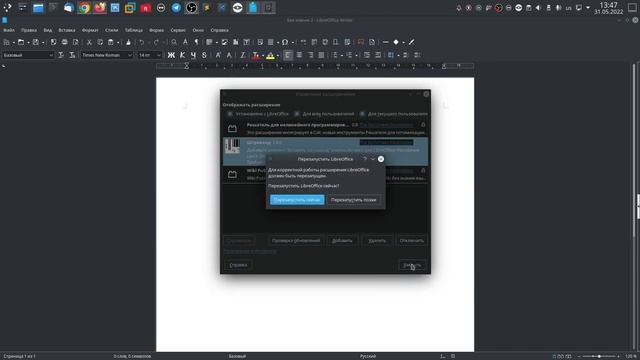The width and height of the screenshot is (640, 360).
Task: Expand the highlighting color dropdown arrow
Action: (x=278, y=56)
